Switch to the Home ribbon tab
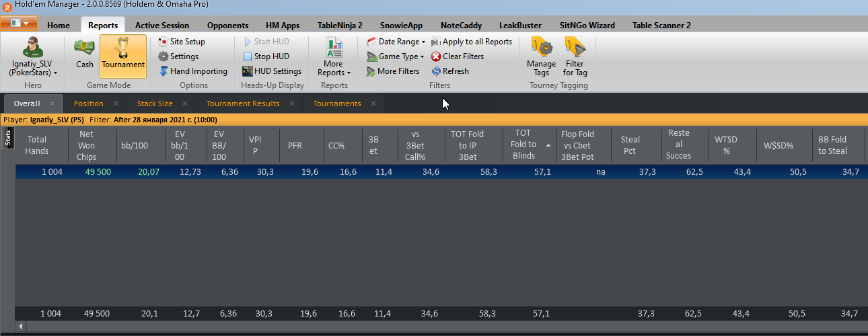 pyautogui.click(x=59, y=26)
